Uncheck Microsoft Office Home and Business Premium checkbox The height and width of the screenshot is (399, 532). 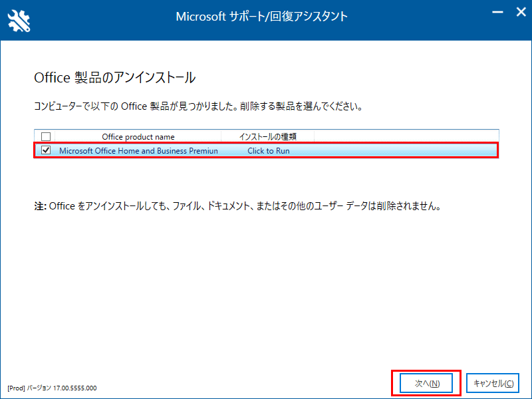pyautogui.click(x=46, y=150)
